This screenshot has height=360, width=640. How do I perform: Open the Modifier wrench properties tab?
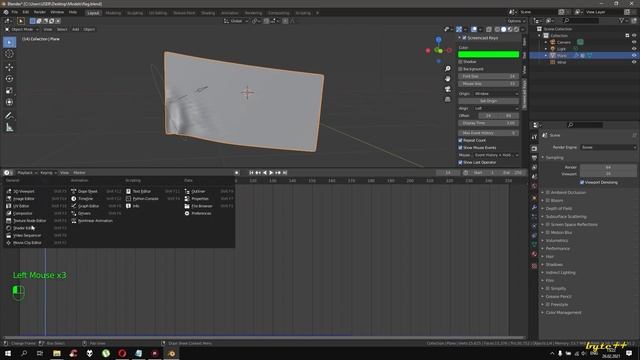(x=534, y=207)
